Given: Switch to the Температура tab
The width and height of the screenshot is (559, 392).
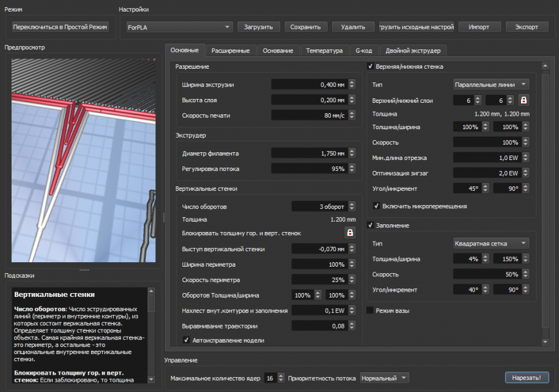Looking at the screenshot, I should click(324, 51).
